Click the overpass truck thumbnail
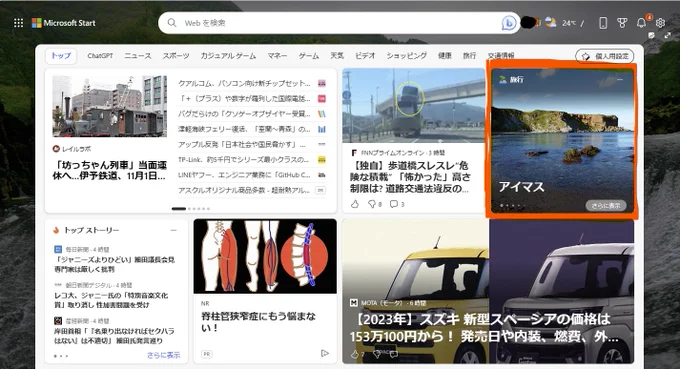 (x=413, y=105)
